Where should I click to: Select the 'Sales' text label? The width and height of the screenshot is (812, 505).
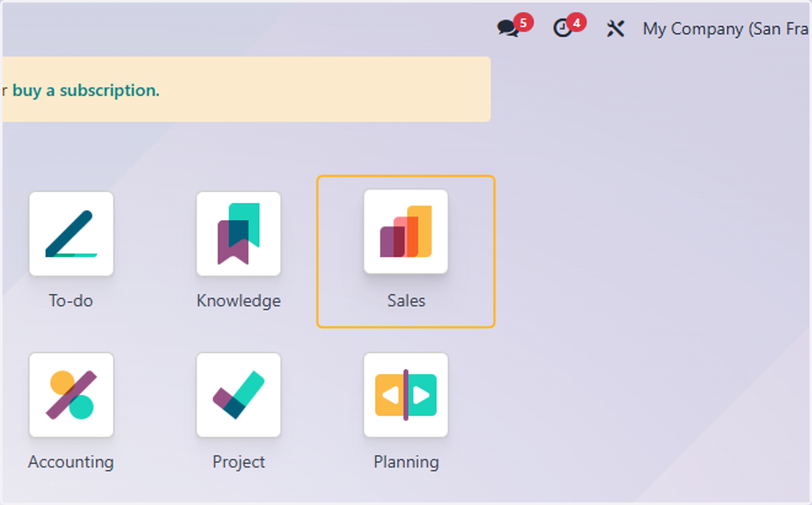[x=406, y=301]
